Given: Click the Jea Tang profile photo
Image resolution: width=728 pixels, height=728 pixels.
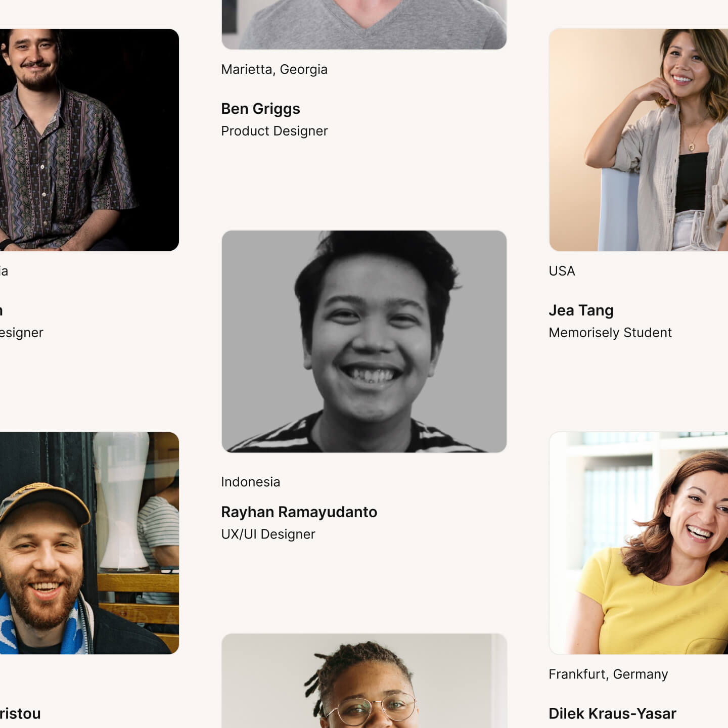Looking at the screenshot, I should [x=638, y=140].
